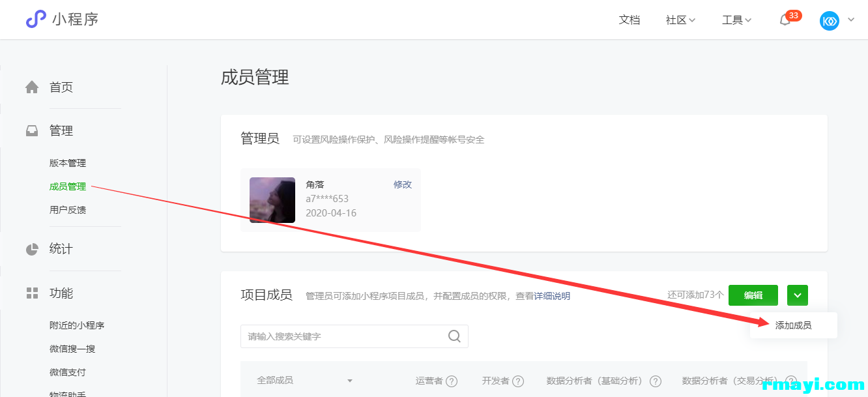Click the masked ID a7****653

click(327, 199)
